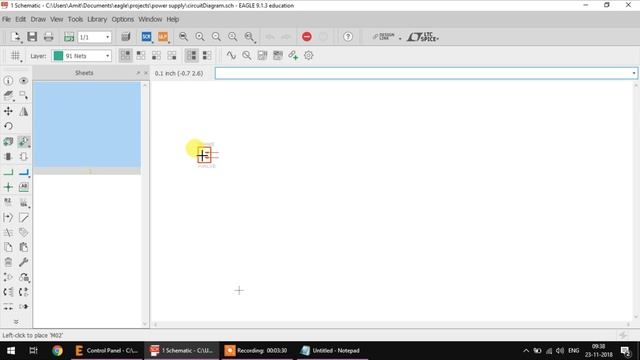Screen dimensions: 640x360
Task: Select the Paste clipboard tool
Action: point(24,247)
